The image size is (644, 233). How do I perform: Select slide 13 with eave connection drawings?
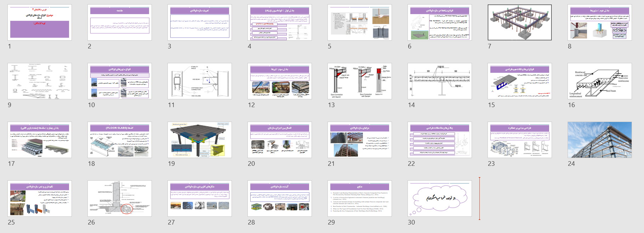click(360, 81)
